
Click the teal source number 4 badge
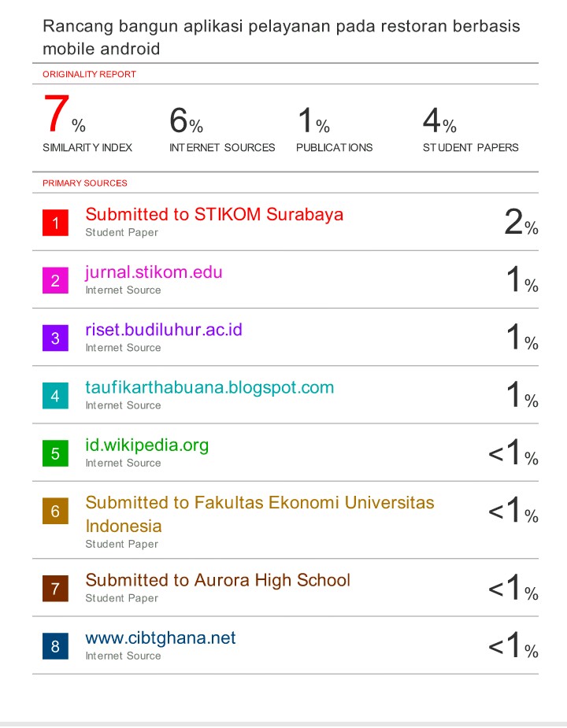point(55,396)
